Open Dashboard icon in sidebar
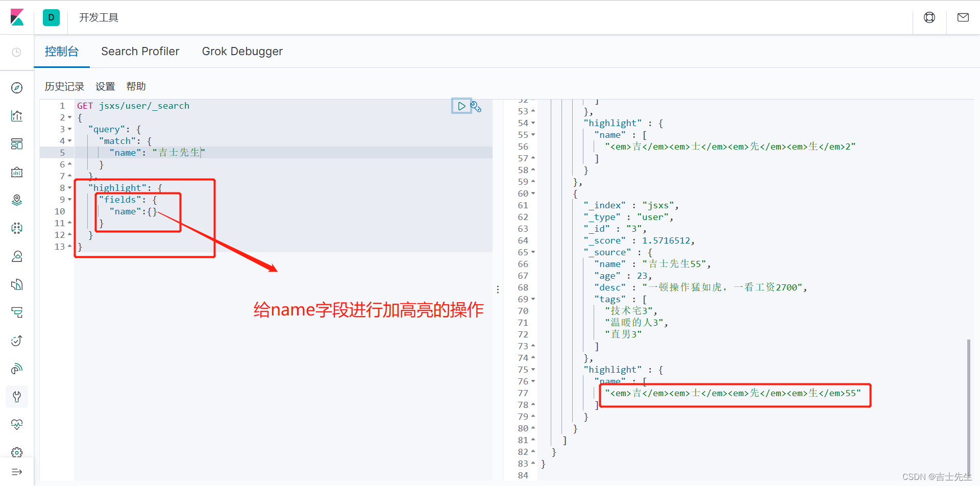Viewport: 980px width, 486px height. point(17,144)
